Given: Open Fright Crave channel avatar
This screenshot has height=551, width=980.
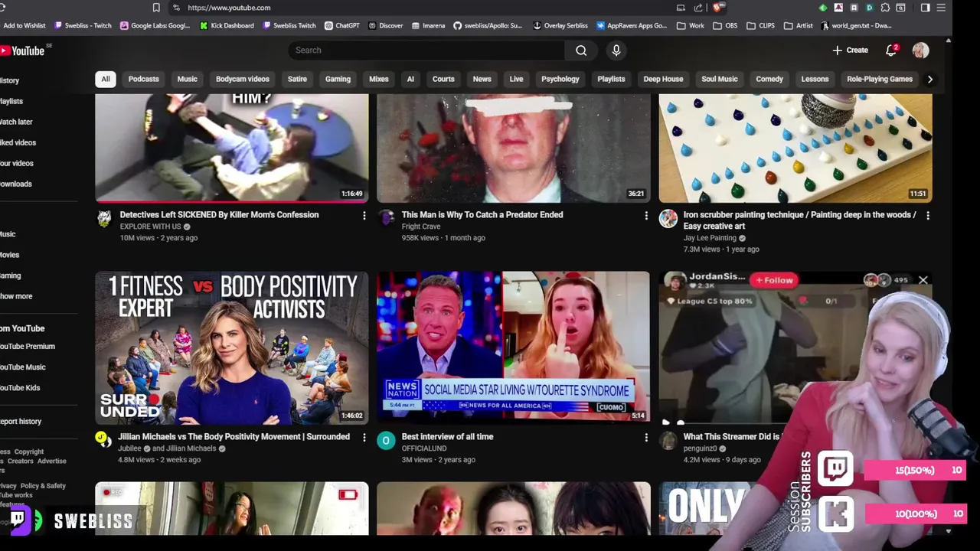Looking at the screenshot, I should (386, 219).
